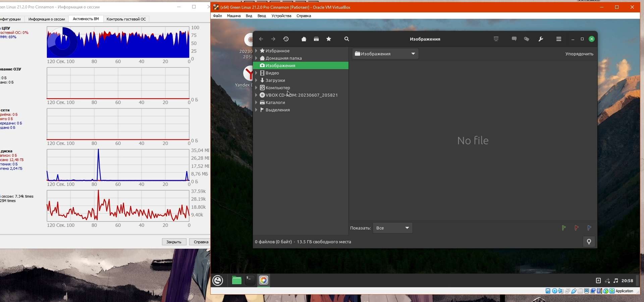Click the search magnifier icon in toolbar
Viewport: 644px width, 302px height.
pyautogui.click(x=347, y=39)
